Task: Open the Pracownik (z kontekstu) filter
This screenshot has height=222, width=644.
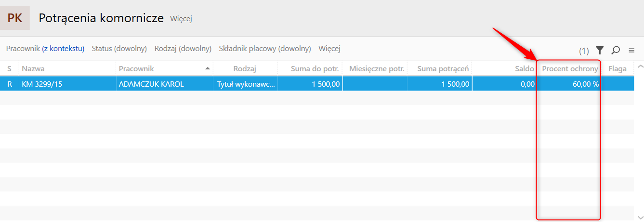Action: click(x=45, y=49)
